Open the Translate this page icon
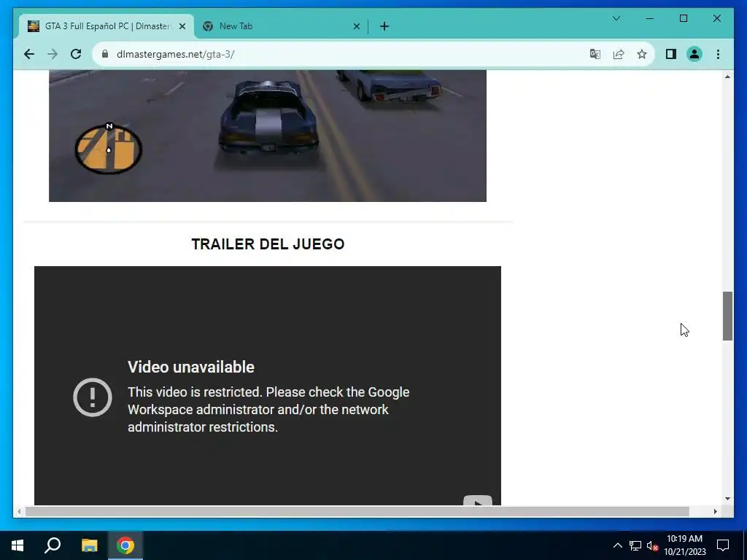The width and height of the screenshot is (747, 560). pos(595,54)
